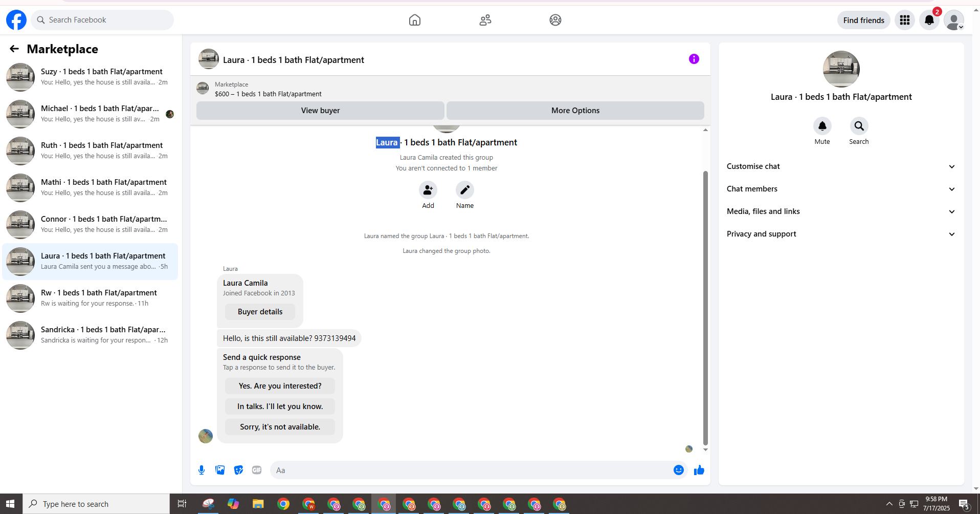The height and width of the screenshot is (514, 980).
Task: Open the Suzy conversation
Action: (90, 77)
